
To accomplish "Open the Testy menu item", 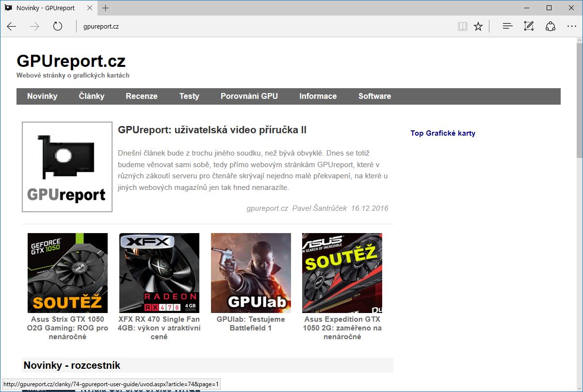I will click(x=189, y=96).
